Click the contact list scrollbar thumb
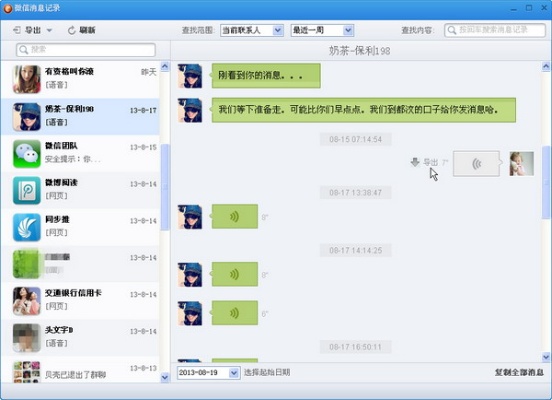This screenshot has width=552, height=400. tap(165, 187)
